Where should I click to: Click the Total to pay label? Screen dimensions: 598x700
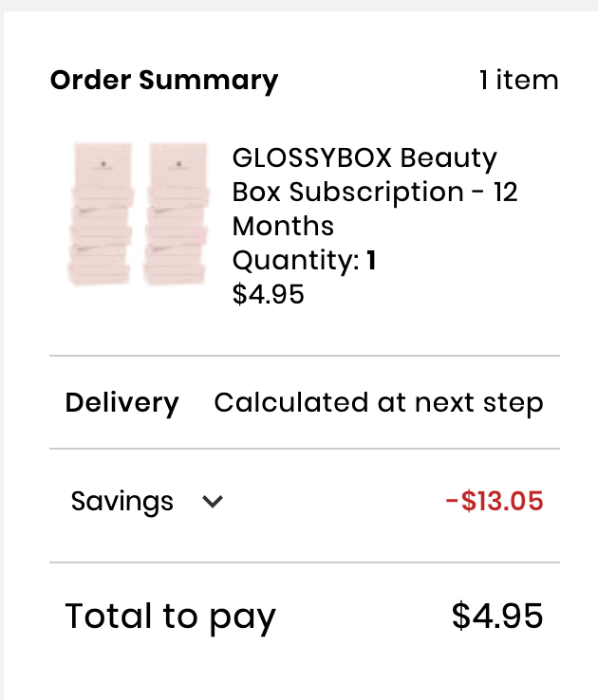pyautogui.click(x=170, y=617)
